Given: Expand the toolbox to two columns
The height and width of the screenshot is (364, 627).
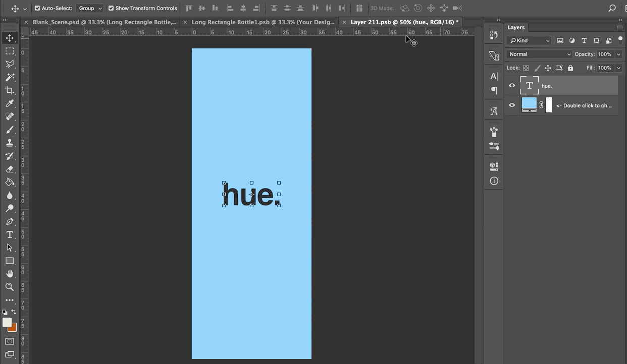Looking at the screenshot, I should pos(5,20).
